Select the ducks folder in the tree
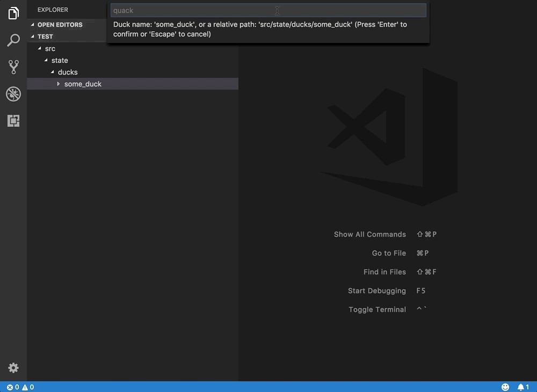Viewport: 537px width, 392px height. click(68, 72)
